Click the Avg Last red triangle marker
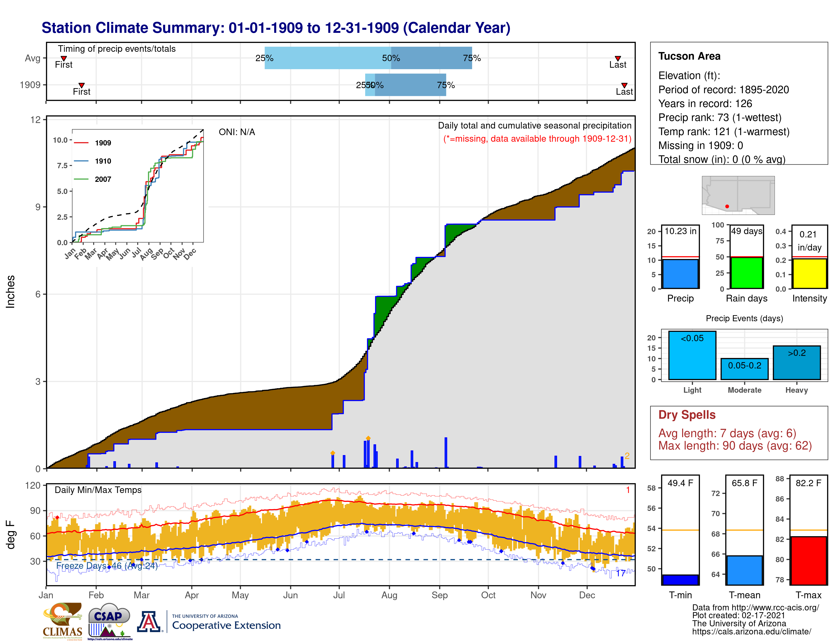Image resolution: width=834 pixels, height=644 pixels. pyautogui.click(x=617, y=58)
